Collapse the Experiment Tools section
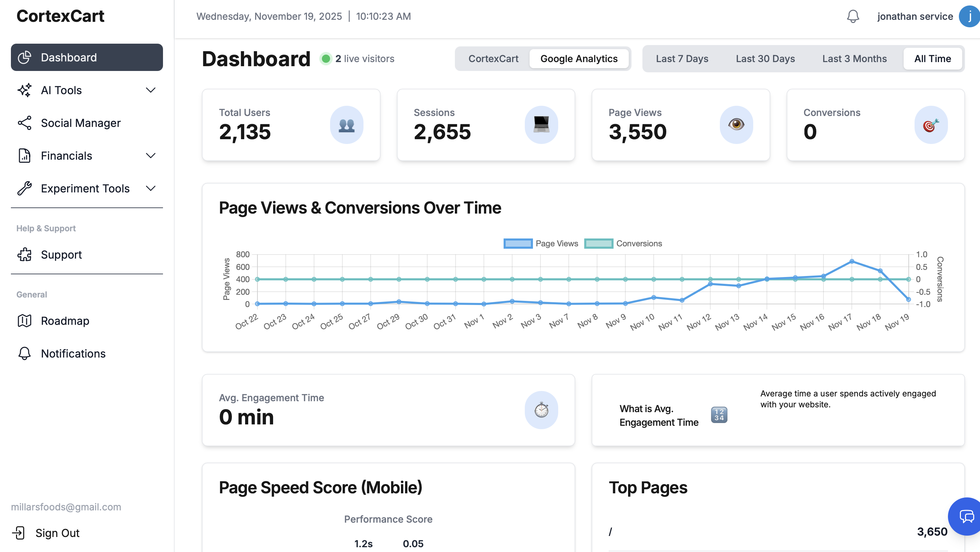980x552 pixels. pyautogui.click(x=151, y=188)
